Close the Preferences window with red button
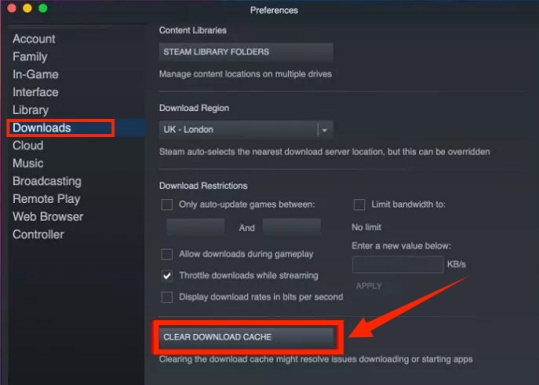This screenshot has width=539, height=385. pos(12,8)
